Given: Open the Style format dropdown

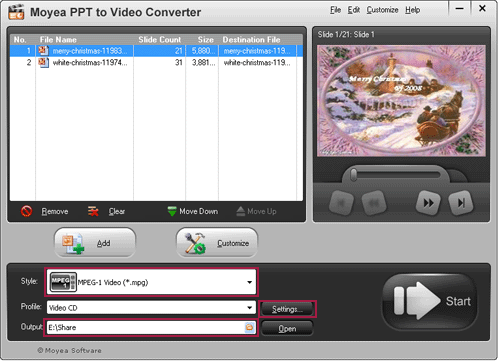Looking at the screenshot, I should (151, 282).
